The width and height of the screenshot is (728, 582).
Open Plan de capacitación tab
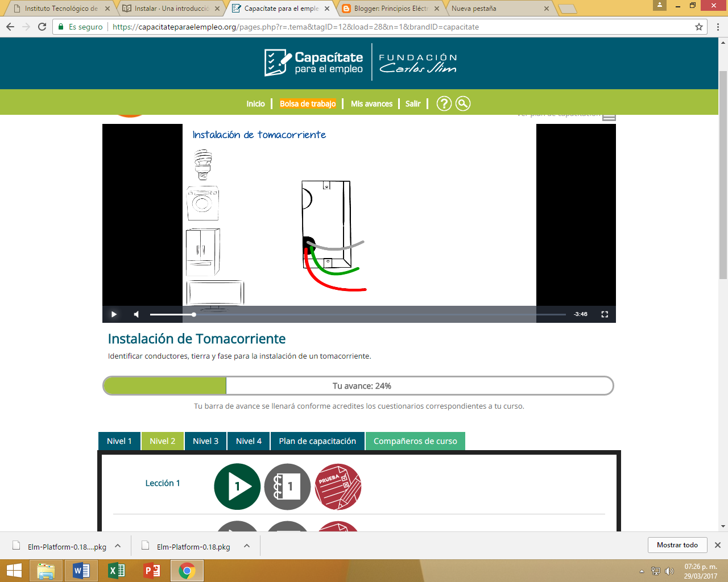(x=317, y=441)
